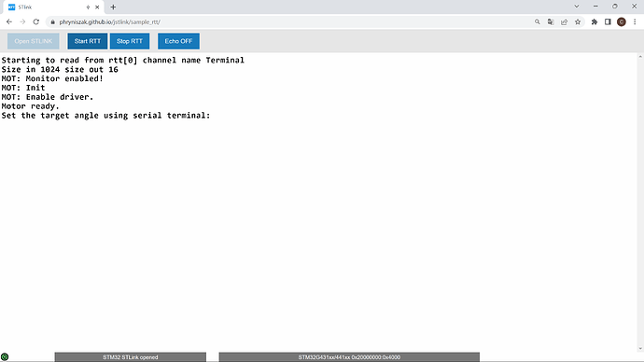644x362 pixels.
Task: Open the Chrome profile avatar
Action: coord(622,21)
